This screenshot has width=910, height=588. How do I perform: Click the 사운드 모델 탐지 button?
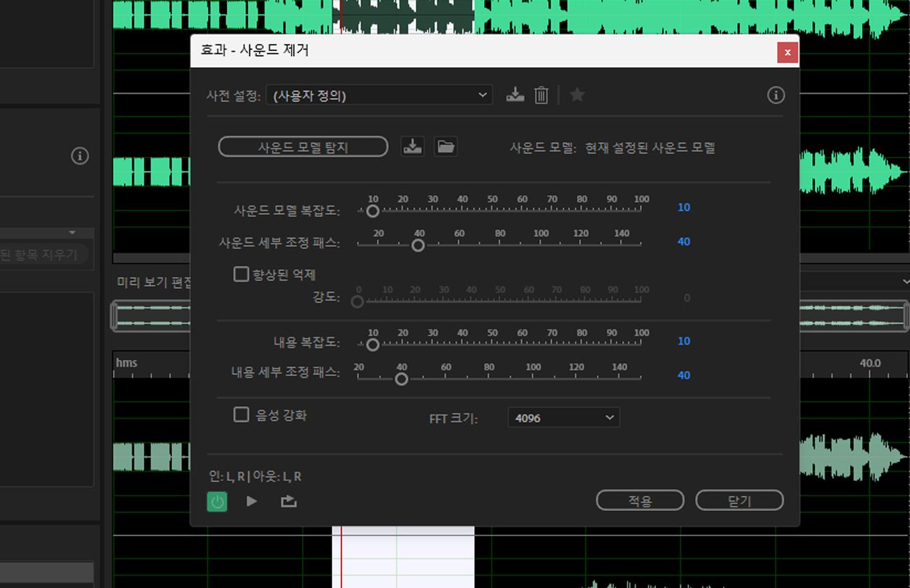[302, 146]
